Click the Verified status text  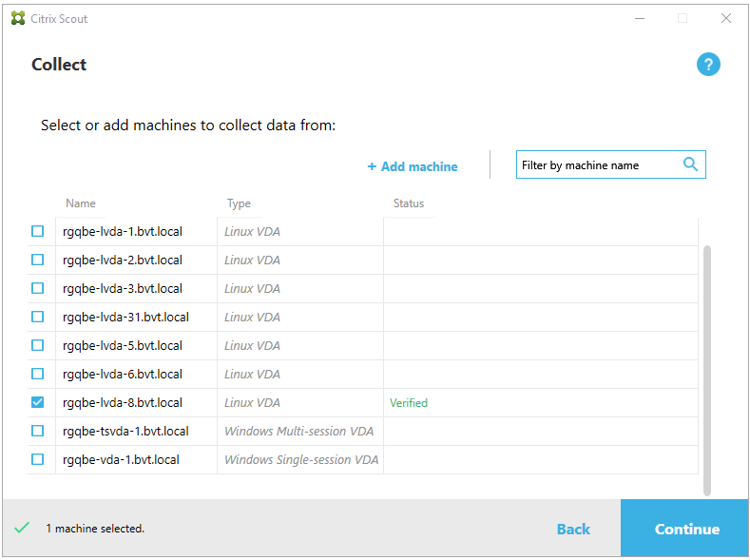pyautogui.click(x=409, y=403)
